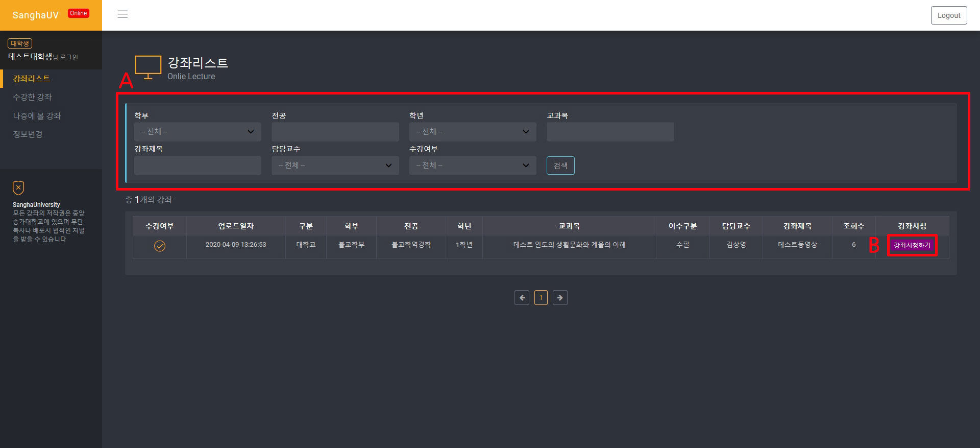Select page 1 in pagination
This screenshot has width=980, height=448.
pos(541,298)
